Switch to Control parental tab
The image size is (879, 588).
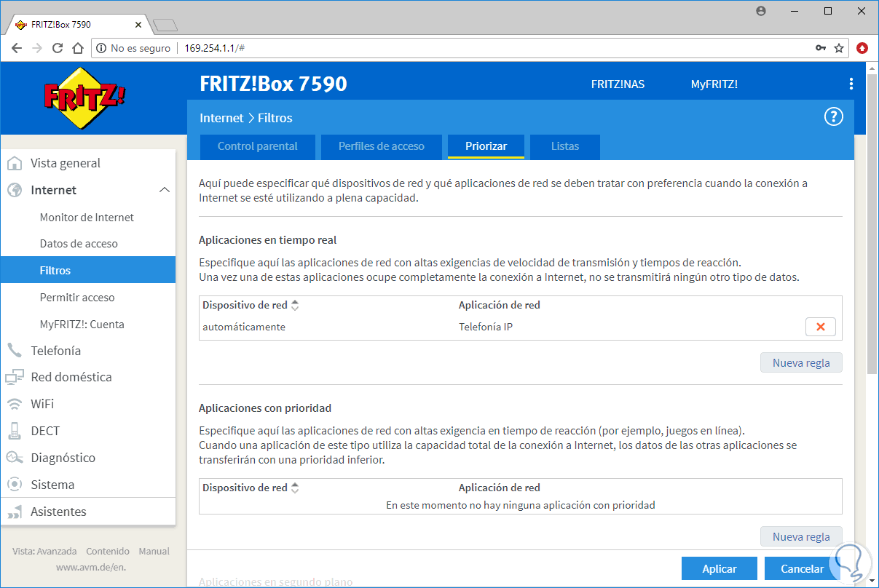coord(258,146)
